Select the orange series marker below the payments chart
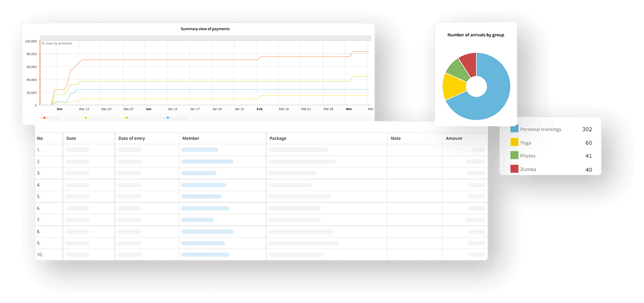 [45, 118]
